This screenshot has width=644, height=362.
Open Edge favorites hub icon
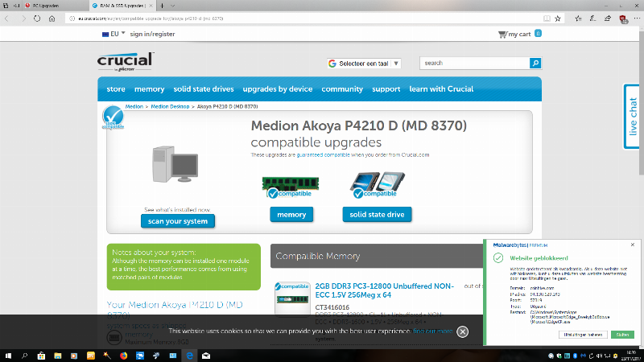578,19
